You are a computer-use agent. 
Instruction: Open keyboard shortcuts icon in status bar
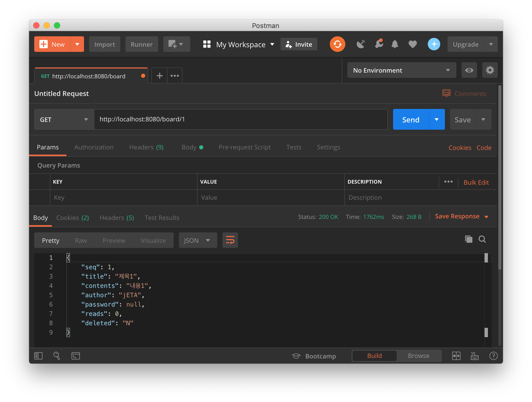point(474,356)
